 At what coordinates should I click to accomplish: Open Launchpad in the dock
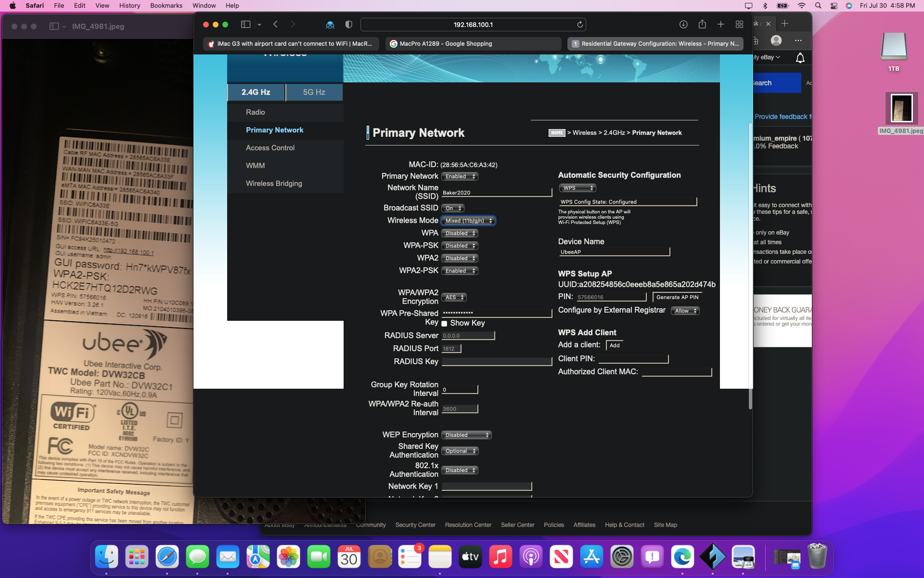point(137,557)
